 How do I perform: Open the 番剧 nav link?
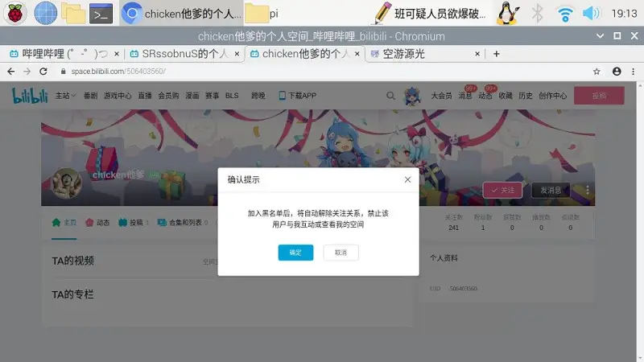click(90, 96)
